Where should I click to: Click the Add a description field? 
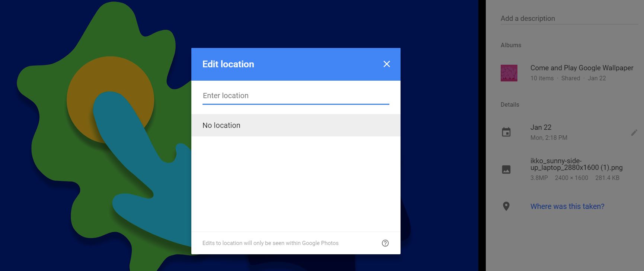[x=569, y=19]
